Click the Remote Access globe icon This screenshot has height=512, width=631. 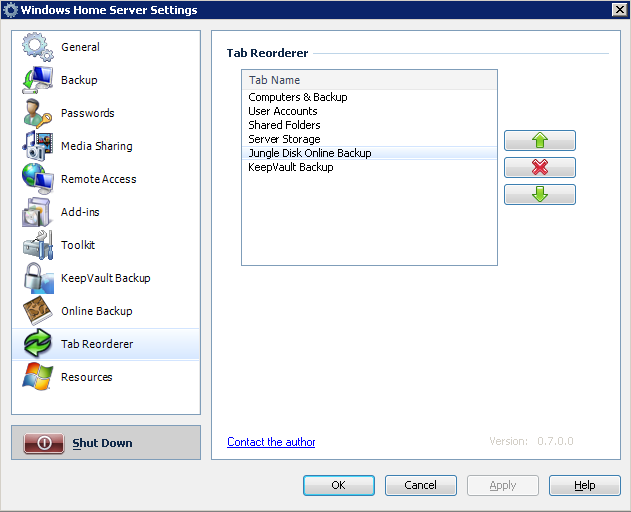(37, 179)
